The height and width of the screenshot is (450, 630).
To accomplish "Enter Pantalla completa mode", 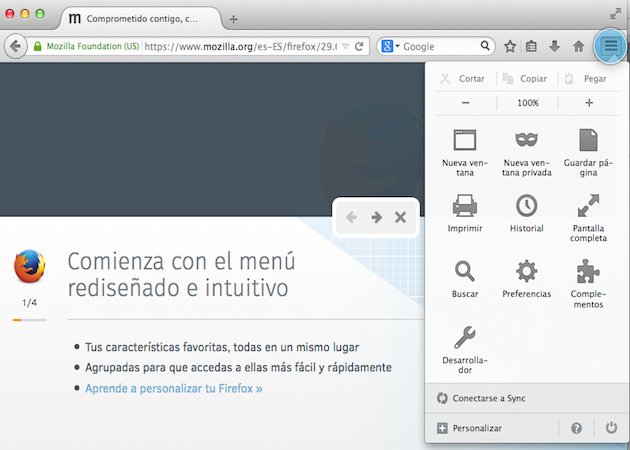I will (x=588, y=218).
